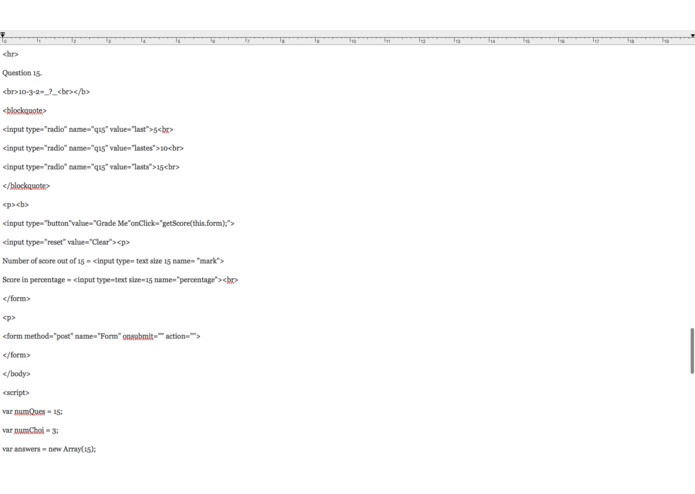Click the vertical scrollbar thumb

pos(691,351)
